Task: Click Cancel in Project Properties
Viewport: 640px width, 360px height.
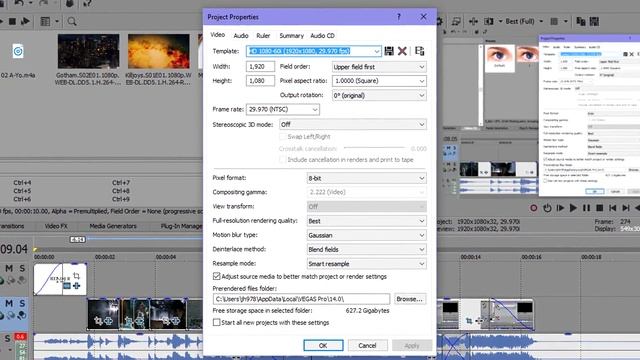Action: tap(367, 345)
